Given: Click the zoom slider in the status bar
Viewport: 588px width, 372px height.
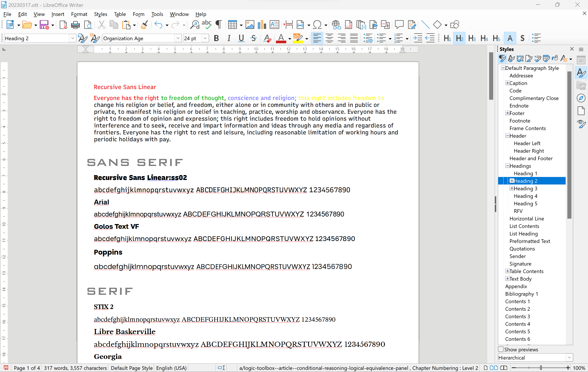Looking at the screenshot, I should pos(540,368).
